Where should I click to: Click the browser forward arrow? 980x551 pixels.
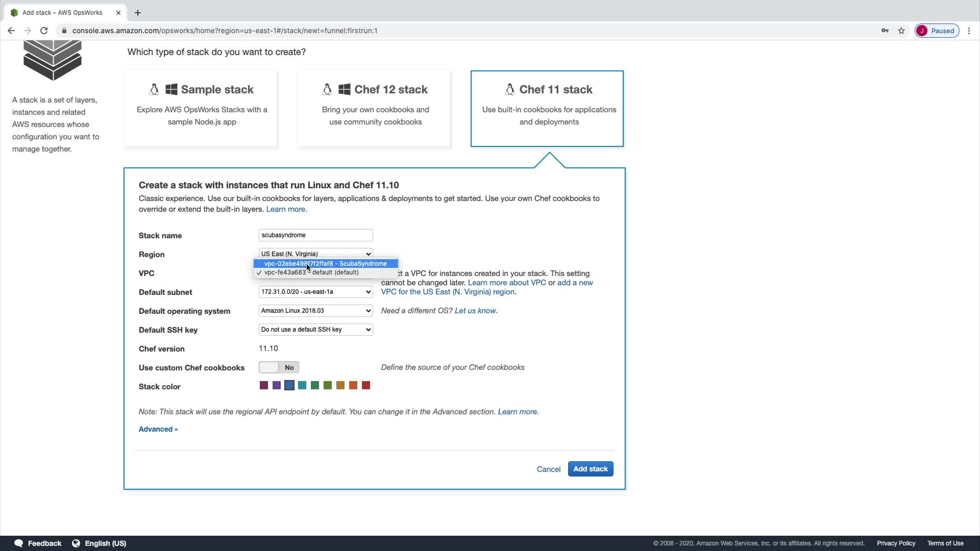coord(27,30)
